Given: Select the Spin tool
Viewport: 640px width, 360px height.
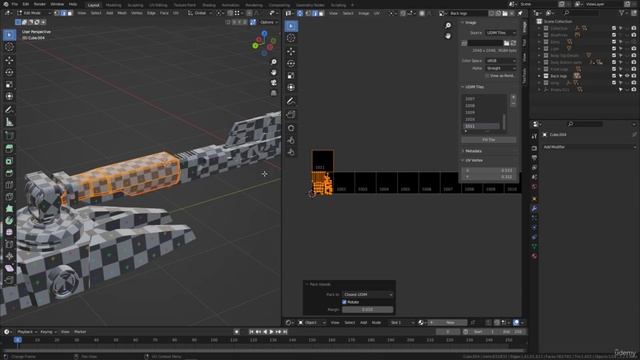Looking at the screenshot, I should click(9, 220).
